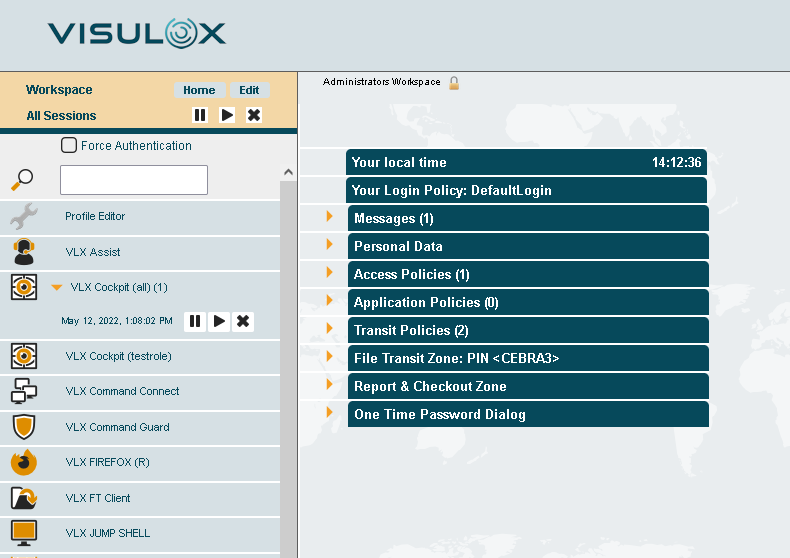Click the Edit button
Viewport: 790px width, 558px height.
tap(249, 90)
